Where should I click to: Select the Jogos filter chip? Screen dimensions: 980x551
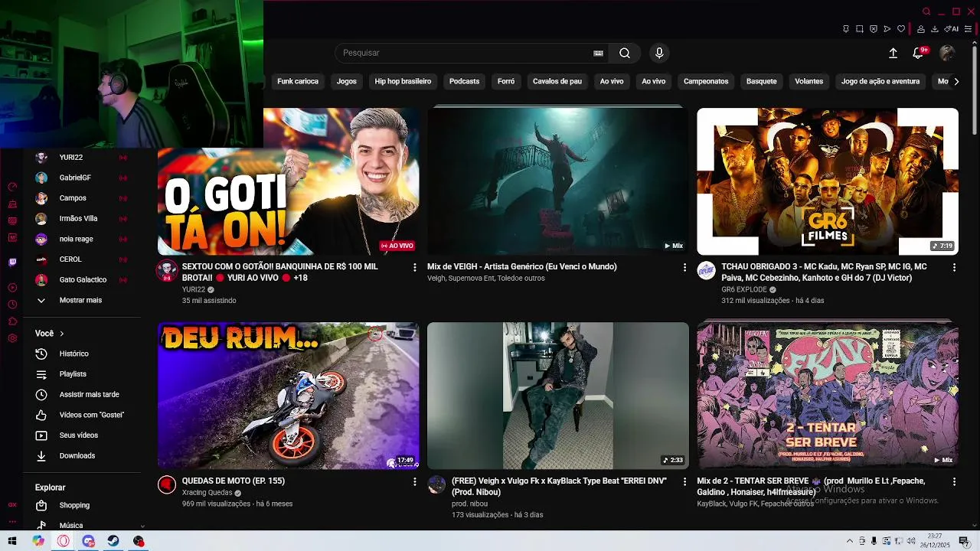tap(347, 81)
